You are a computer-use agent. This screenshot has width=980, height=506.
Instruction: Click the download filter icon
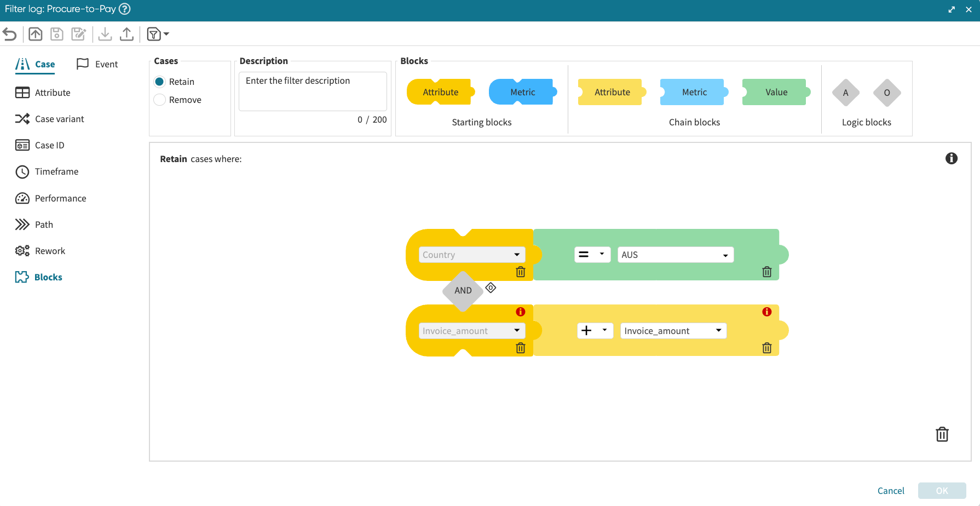(105, 34)
